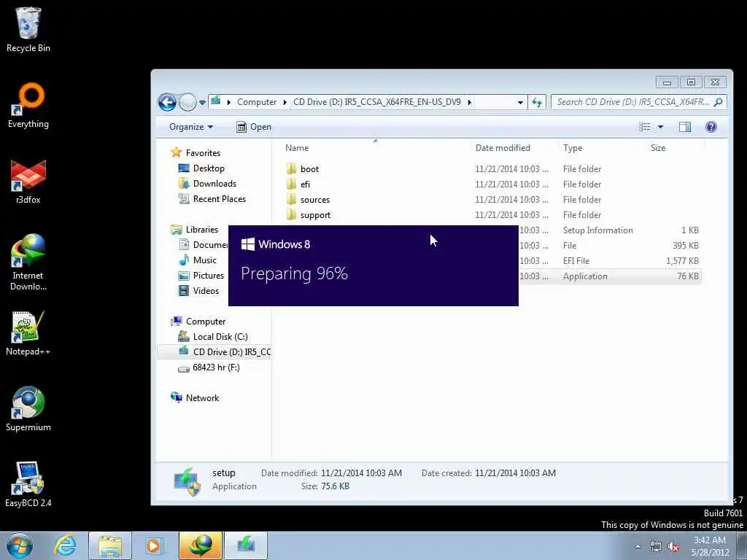Open the Recycle Bin desktop icon
Viewport: 747px width, 560px height.
(28, 29)
